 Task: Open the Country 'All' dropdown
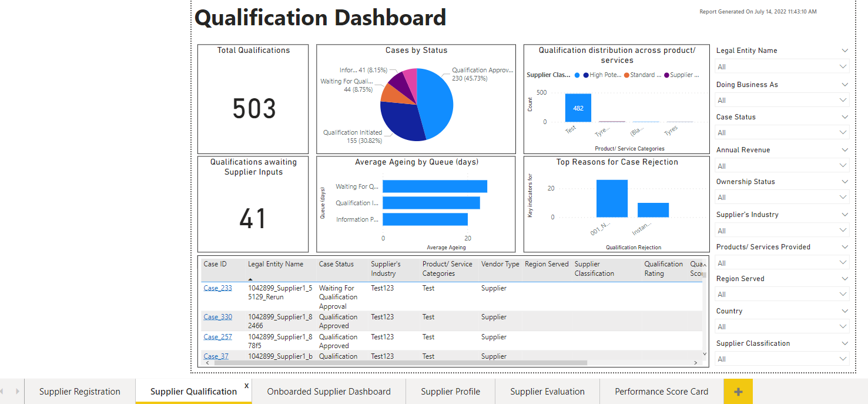tap(782, 327)
